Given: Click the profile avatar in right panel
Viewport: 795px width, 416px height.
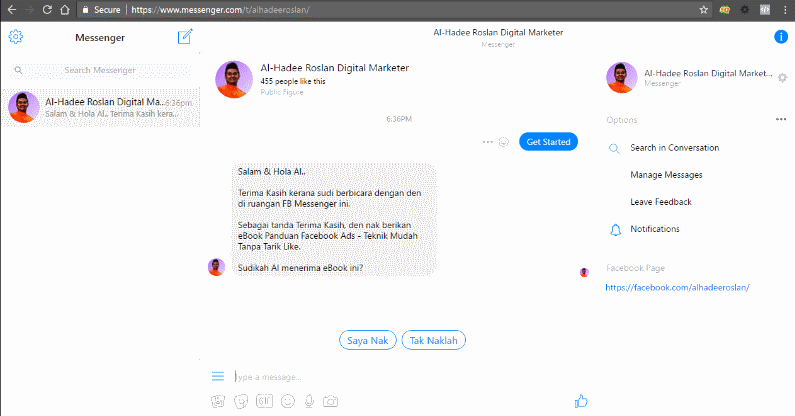Looking at the screenshot, I should 622,78.
